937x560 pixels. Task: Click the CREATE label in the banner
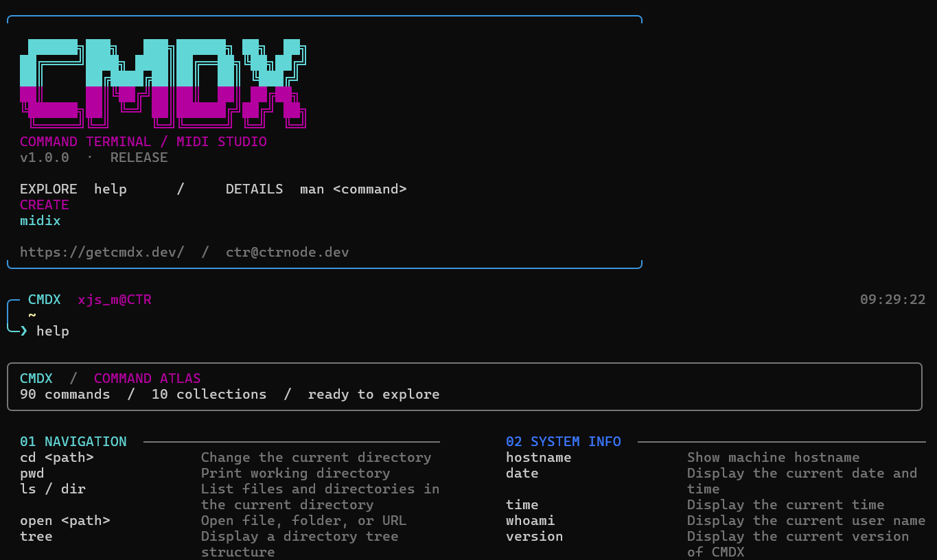tap(45, 205)
